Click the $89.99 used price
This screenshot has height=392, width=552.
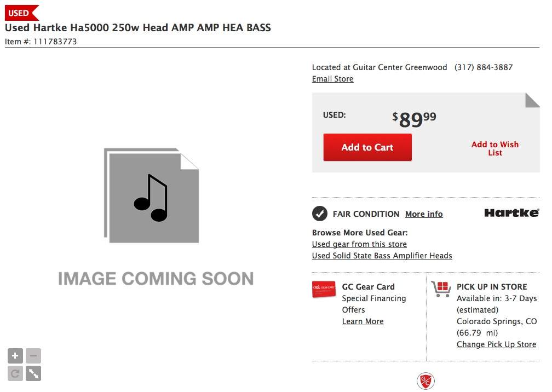coord(415,119)
